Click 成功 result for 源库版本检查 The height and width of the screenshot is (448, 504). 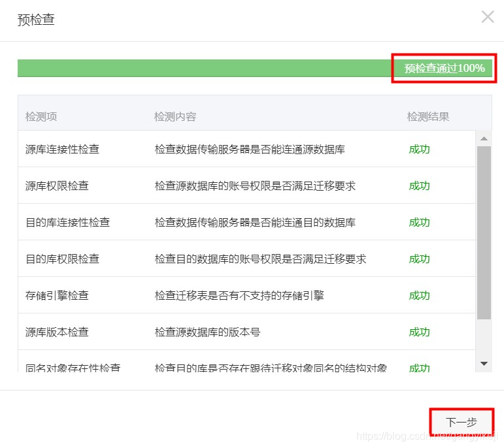point(419,332)
